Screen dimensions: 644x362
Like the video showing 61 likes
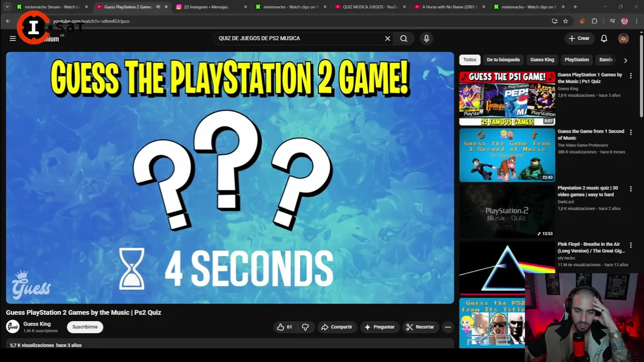coord(284,327)
